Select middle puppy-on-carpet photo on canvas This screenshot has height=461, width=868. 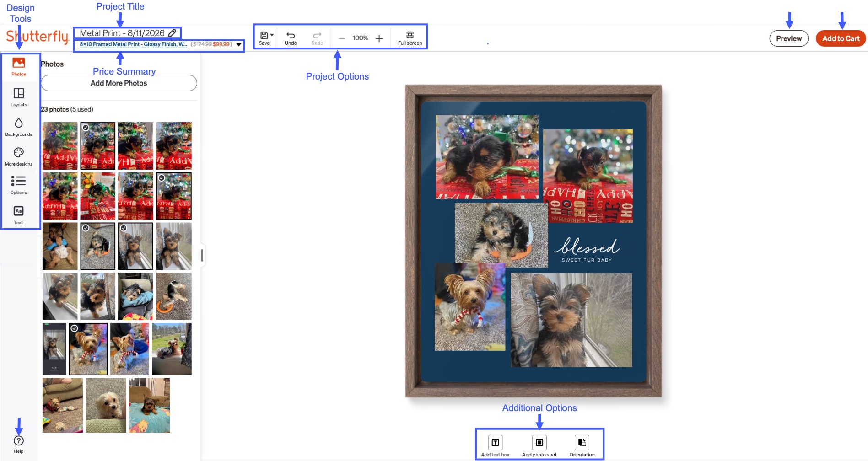tap(501, 235)
